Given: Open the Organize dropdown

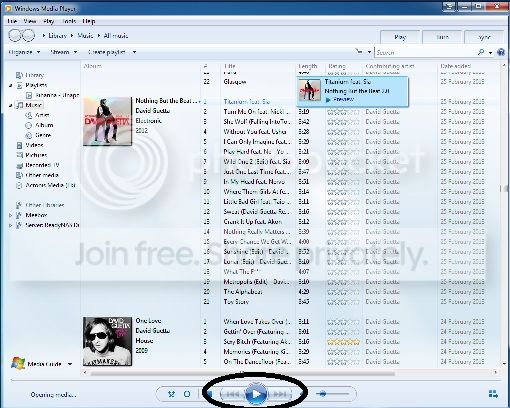Looking at the screenshot, I should click(x=24, y=52).
